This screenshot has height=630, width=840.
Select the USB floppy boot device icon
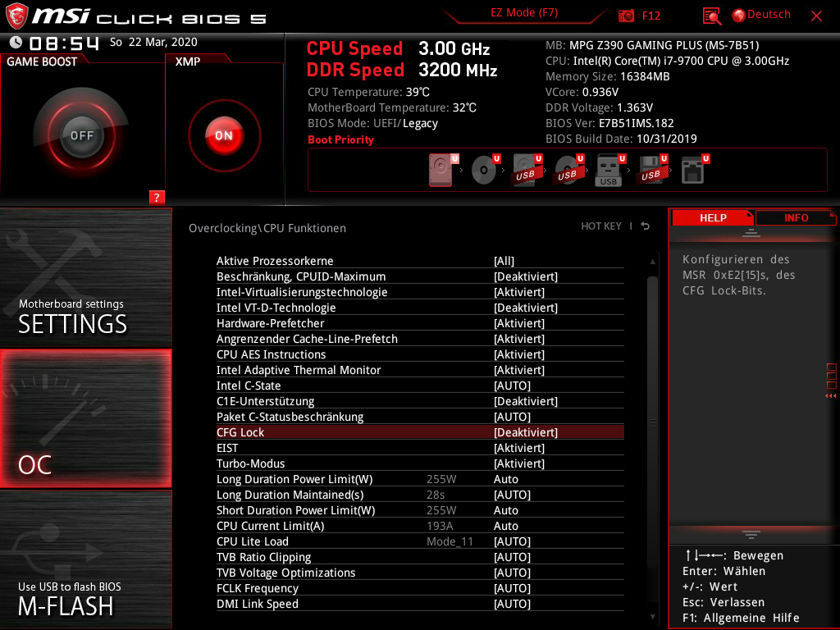point(651,170)
